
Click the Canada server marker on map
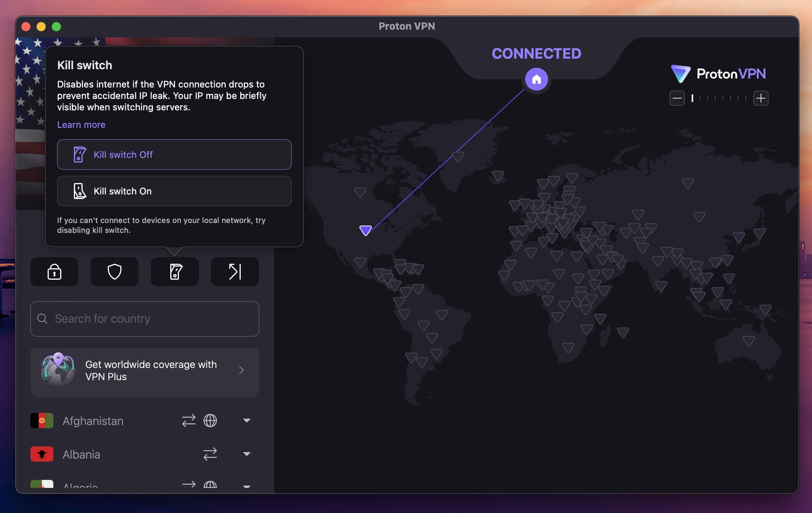click(x=360, y=192)
